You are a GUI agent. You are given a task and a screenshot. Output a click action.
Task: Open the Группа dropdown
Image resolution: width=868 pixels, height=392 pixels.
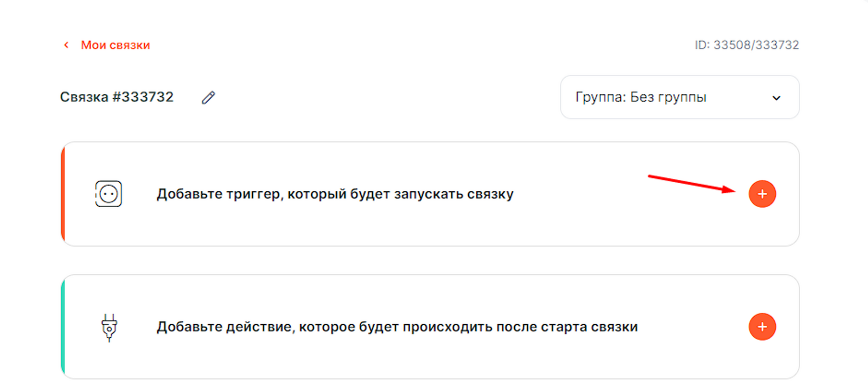[x=679, y=98]
